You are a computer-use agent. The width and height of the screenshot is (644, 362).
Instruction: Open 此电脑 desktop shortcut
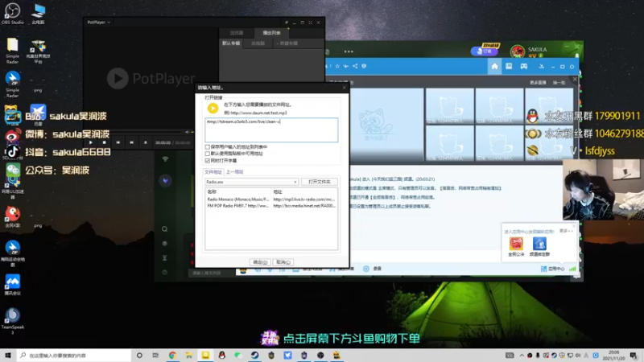[38, 14]
